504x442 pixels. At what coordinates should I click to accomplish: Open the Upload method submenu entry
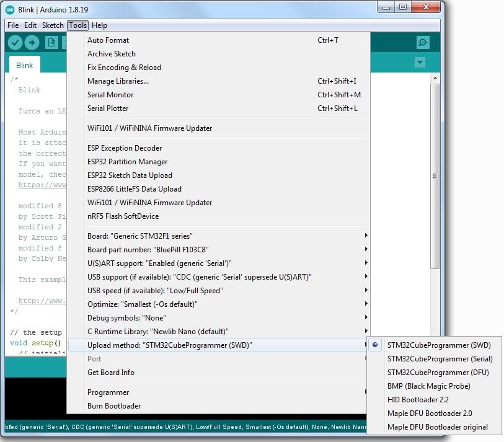(x=219, y=345)
